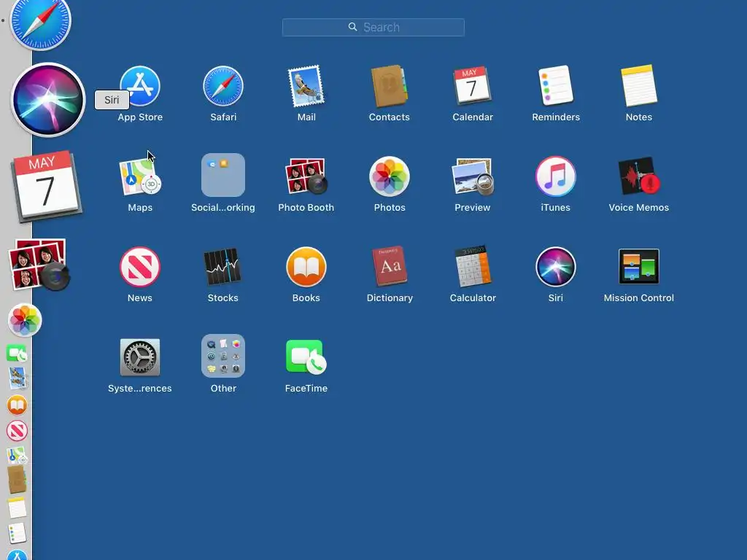Open iTunes from Launchpad
Image resolution: width=747 pixels, height=560 pixels.
click(555, 176)
